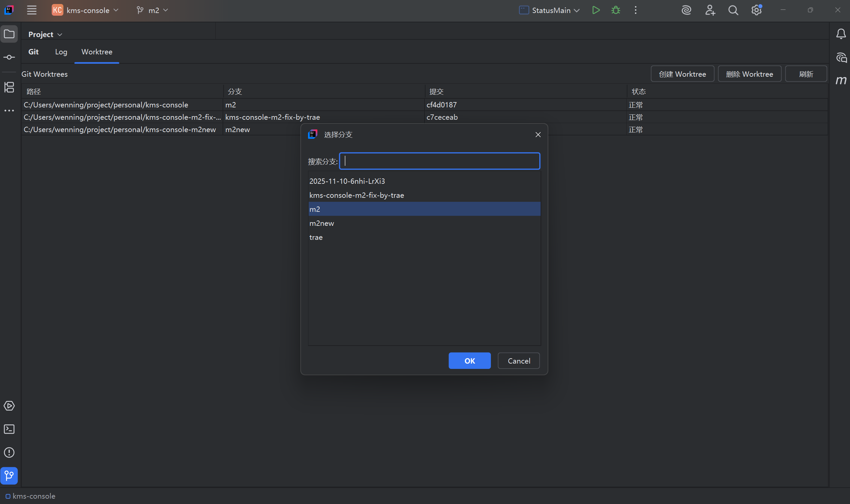Select branch 2025-11-10-6nhi-LrXi3 in dialog
The width and height of the screenshot is (850, 504).
click(424, 181)
